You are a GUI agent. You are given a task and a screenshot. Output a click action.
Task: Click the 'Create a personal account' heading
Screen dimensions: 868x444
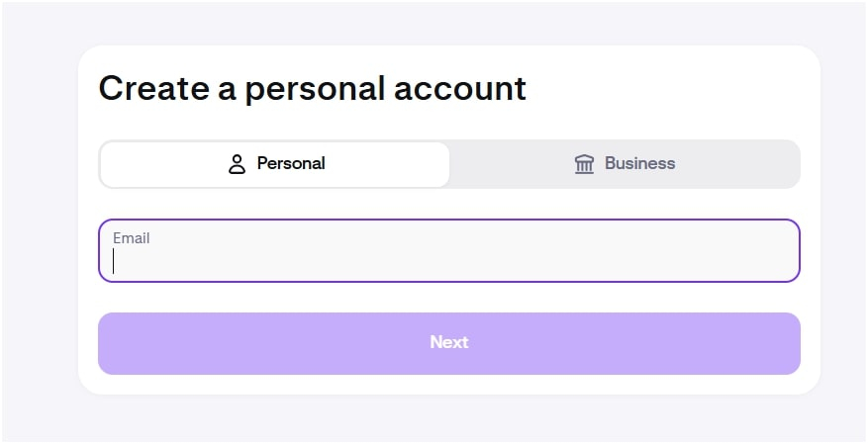pyautogui.click(x=312, y=89)
